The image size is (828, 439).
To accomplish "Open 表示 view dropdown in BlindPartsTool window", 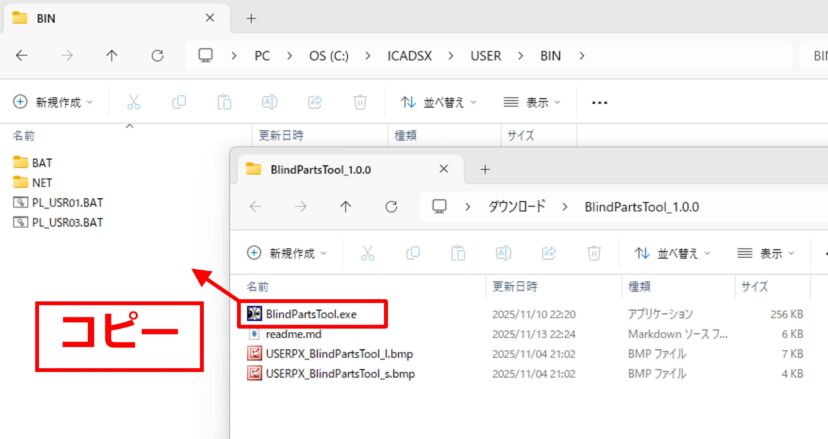I will (767, 253).
